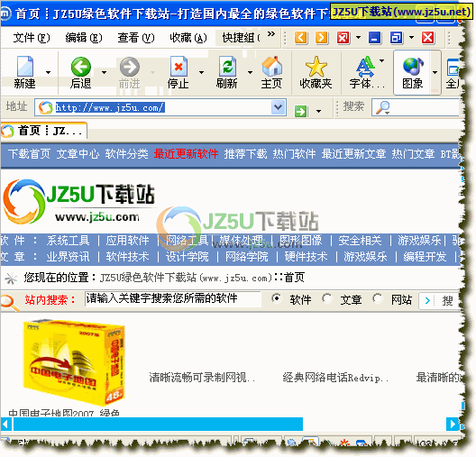Click the Font (字体) icon

[x=365, y=66]
